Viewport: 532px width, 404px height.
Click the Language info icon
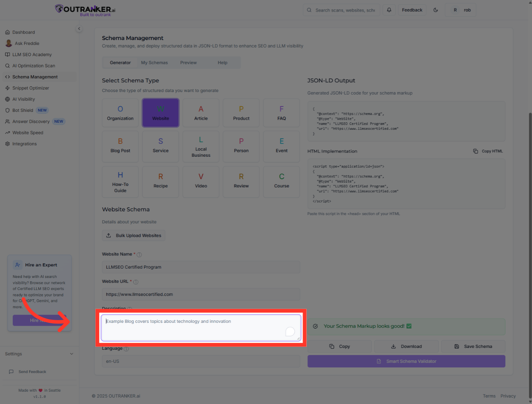point(126,349)
